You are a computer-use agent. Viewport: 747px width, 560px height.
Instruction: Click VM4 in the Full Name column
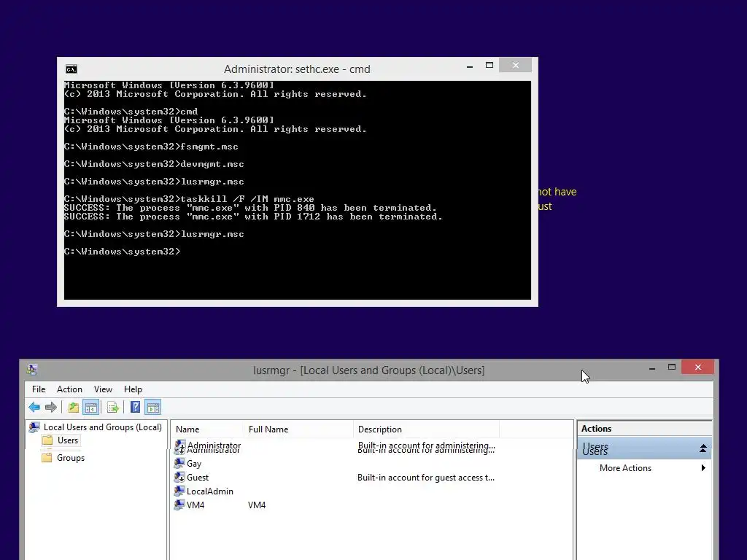[x=256, y=505]
